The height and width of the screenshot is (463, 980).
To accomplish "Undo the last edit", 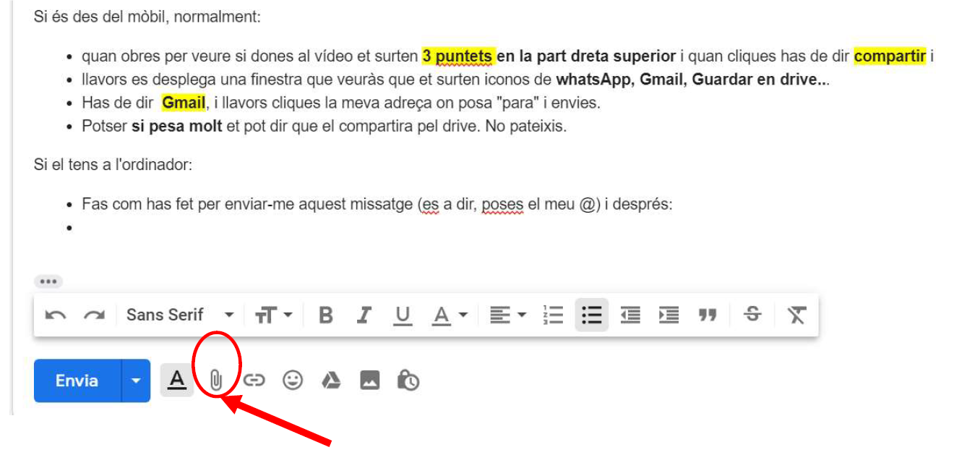I will pos(56,315).
